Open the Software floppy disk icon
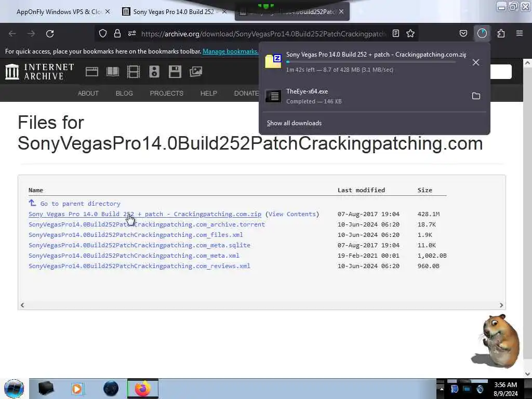This screenshot has width=532, height=399. point(175,72)
